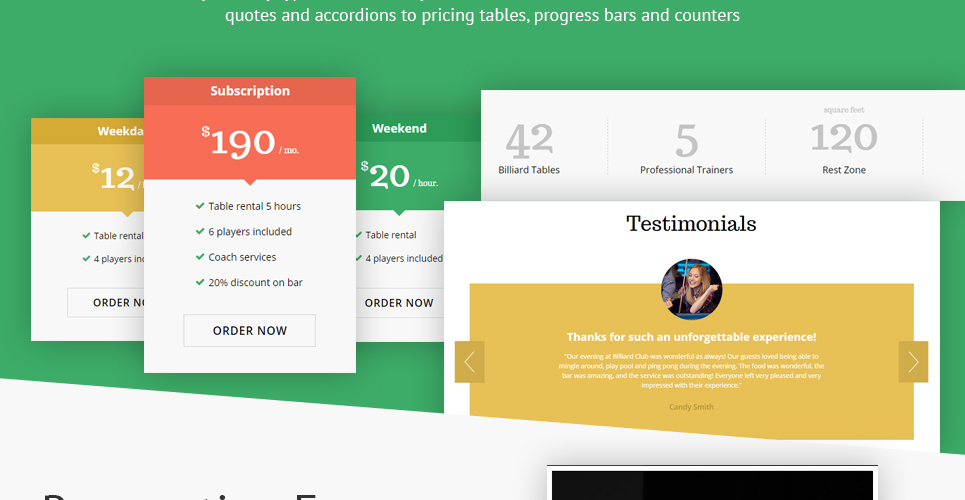Click the checkmark beside 6 players included
Viewport: 965px width, 500px height.
pos(199,232)
